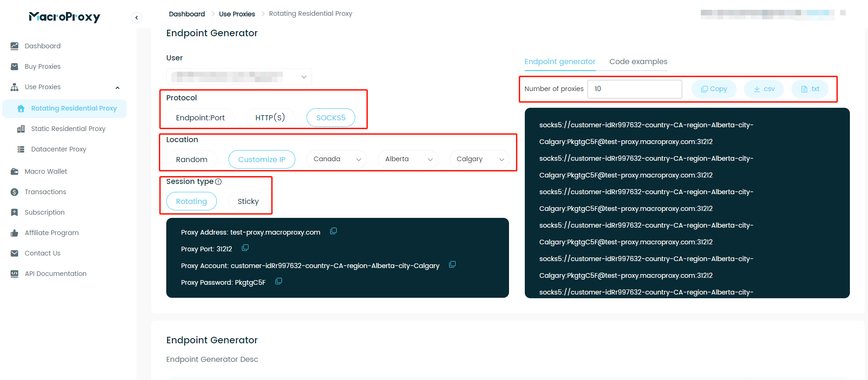Open the Calgary city dropdown
The image size is (868, 380).
pos(480,159)
